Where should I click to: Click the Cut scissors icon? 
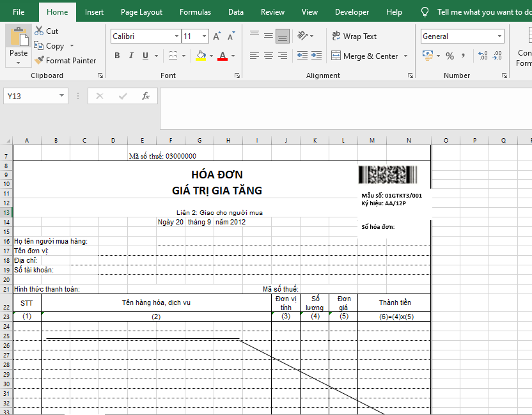(x=39, y=31)
